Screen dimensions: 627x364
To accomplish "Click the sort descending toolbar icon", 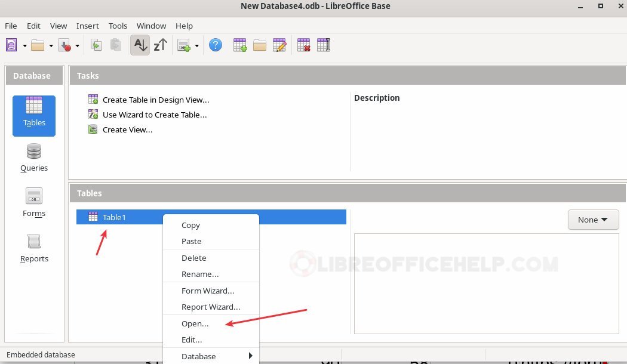I will (160, 45).
